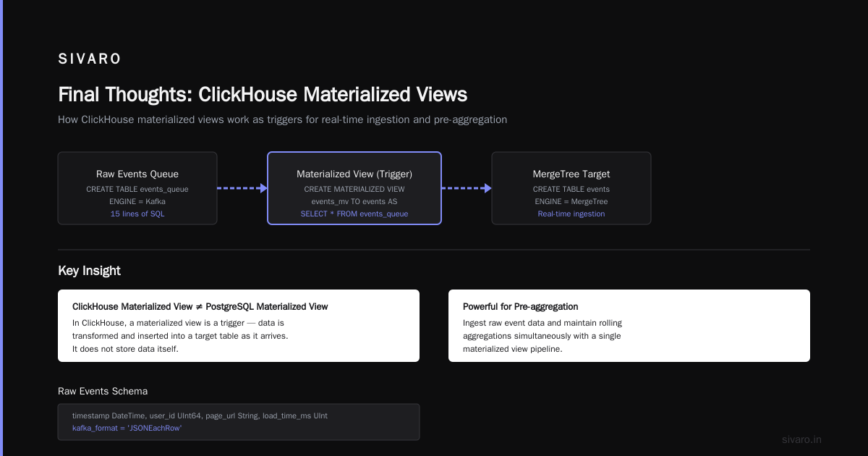Select the Materialized View (Trigger) title
868x456 pixels.
click(354, 174)
